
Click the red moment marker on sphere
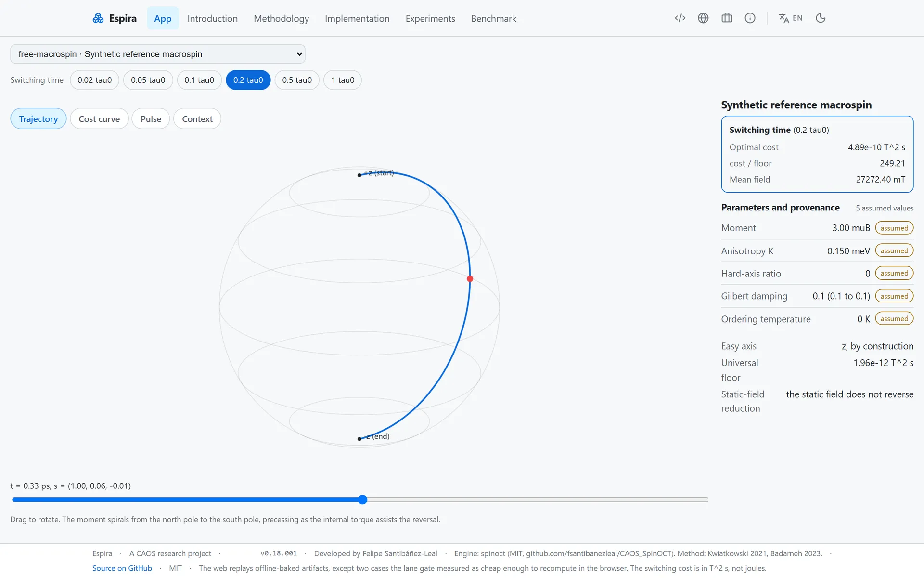[470, 279]
